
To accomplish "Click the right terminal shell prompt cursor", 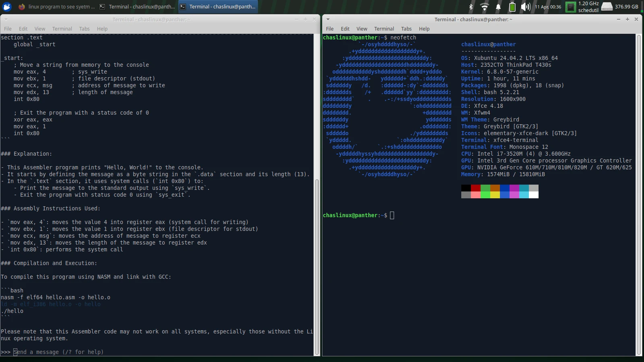I will (x=392, y=215).
